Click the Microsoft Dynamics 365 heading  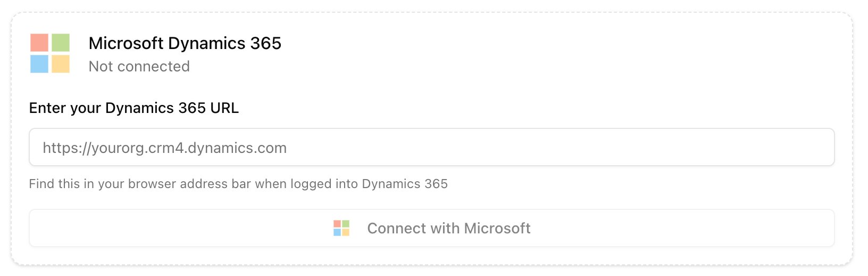(185, 43)
